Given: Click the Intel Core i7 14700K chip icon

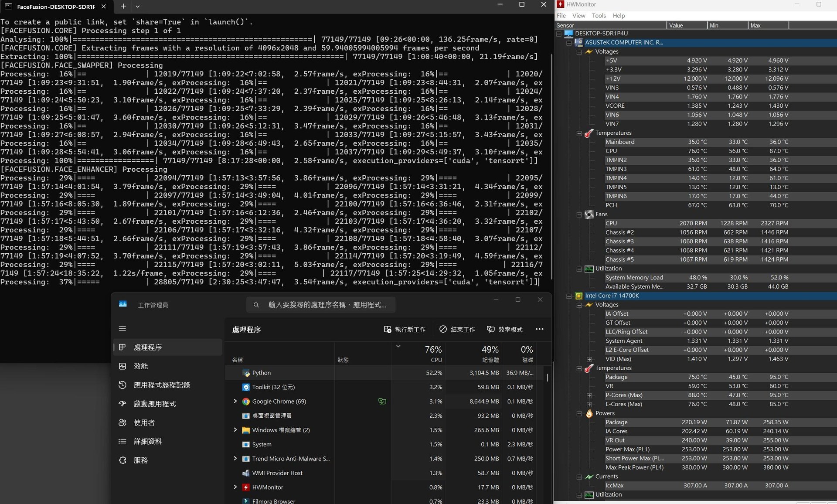Looking at the screenshot, I should [579, 296].
